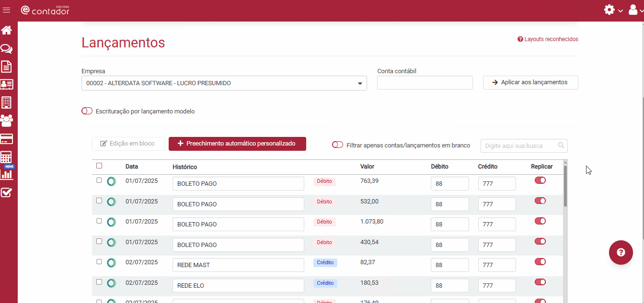Image resolution: width=644 pixels, height=303 pixels.
Task: Open the checklist sidebar icon
Action: coord(6,192)
